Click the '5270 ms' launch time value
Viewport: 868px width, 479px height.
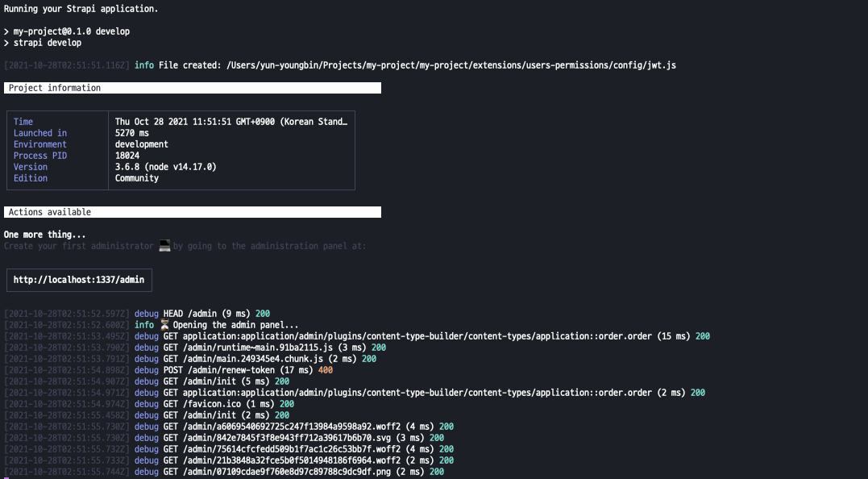point(131,133)
